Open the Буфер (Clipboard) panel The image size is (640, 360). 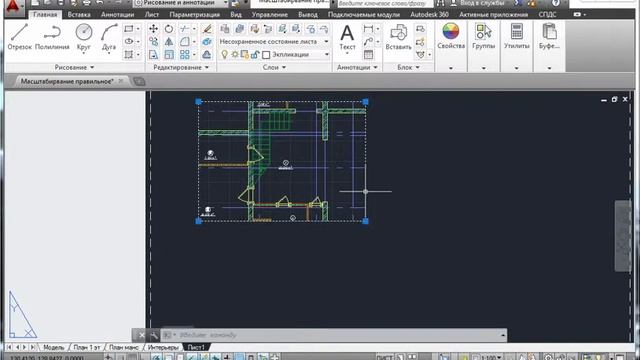(x=549, y=36)
